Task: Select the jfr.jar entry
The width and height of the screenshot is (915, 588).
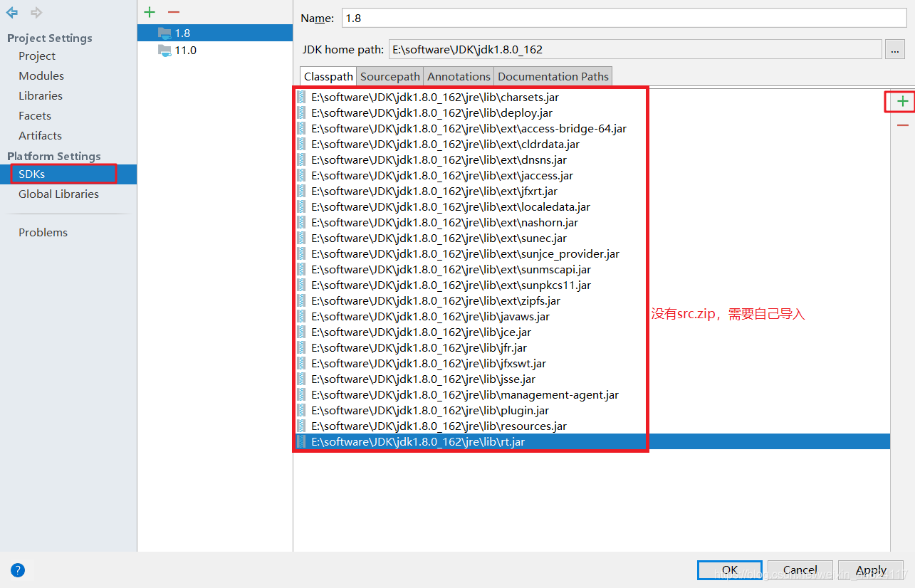Action: [x=591, y=347]
